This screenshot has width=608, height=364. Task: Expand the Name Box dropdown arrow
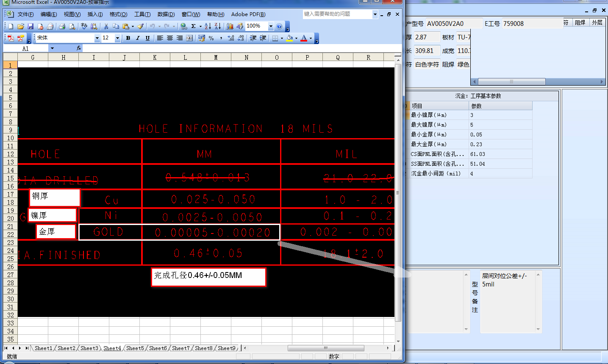52,48
